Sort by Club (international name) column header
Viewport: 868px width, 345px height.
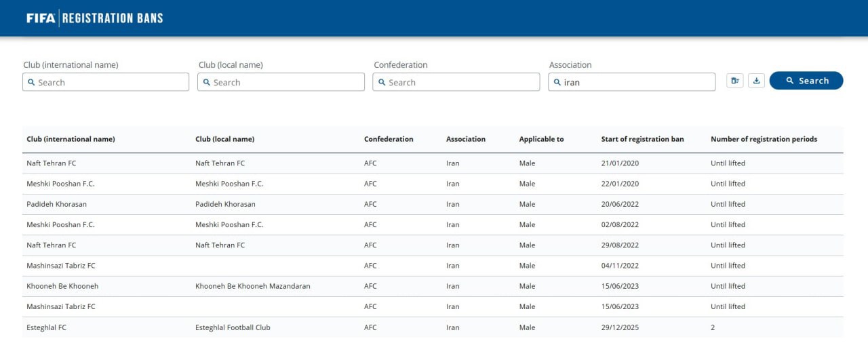71,139
